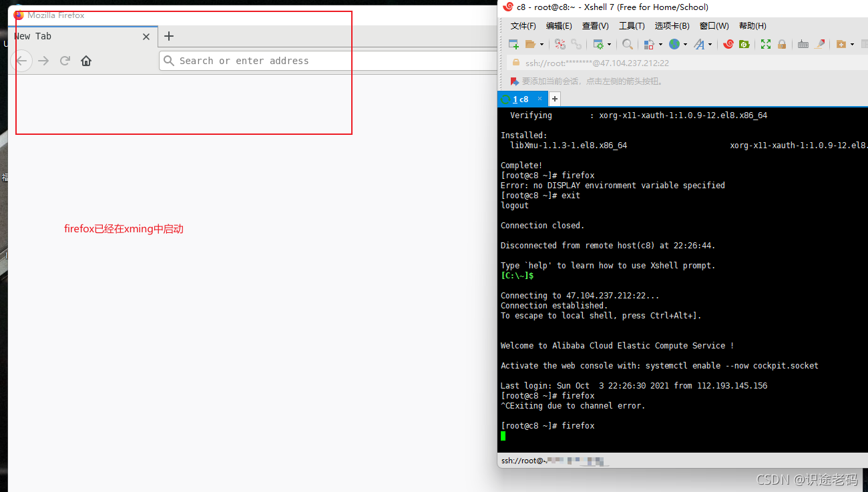This screenshot has width=868, height=492.
Task: Open 编辑(E) menu in Xshell
Action: (559, 26)
